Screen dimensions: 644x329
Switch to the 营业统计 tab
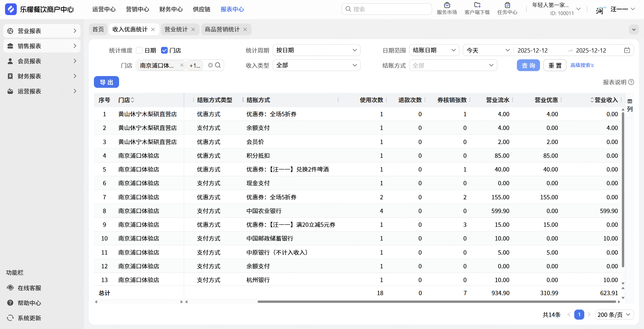coord(176,29)
